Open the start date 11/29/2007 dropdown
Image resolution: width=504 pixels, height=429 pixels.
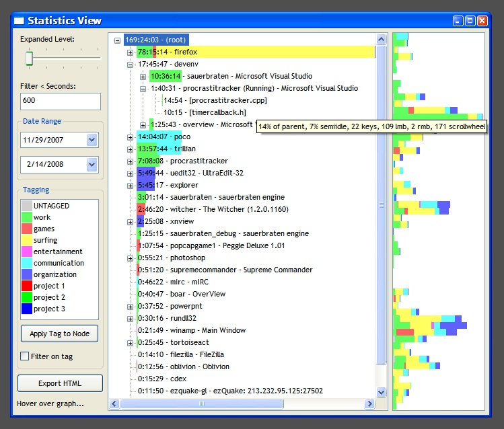point(92,140)
